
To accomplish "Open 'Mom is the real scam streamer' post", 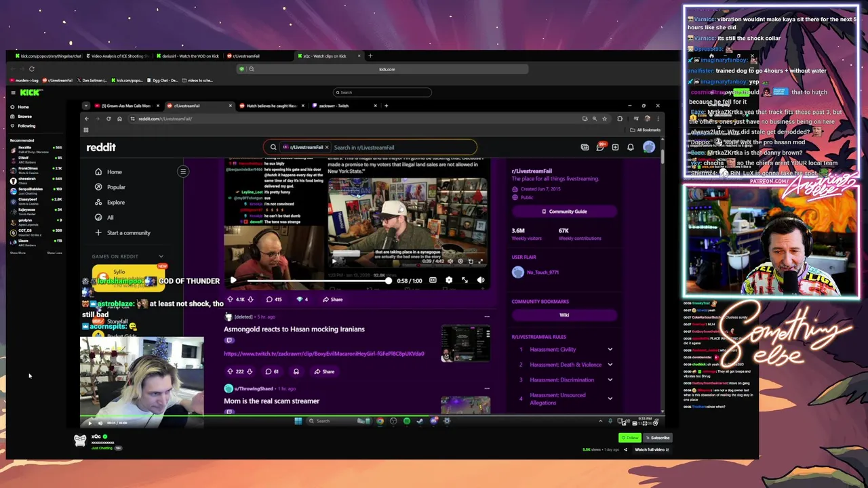I will click(x=271, y=401).
